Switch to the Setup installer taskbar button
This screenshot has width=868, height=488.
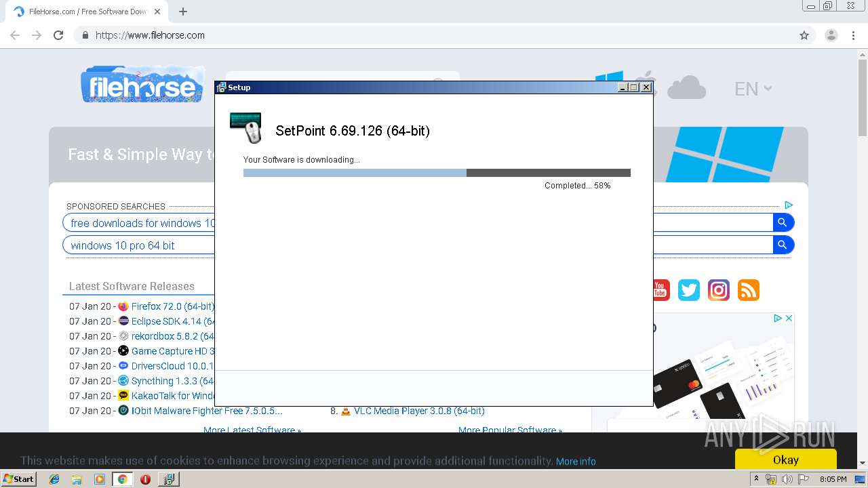click(x=168, y=479)
